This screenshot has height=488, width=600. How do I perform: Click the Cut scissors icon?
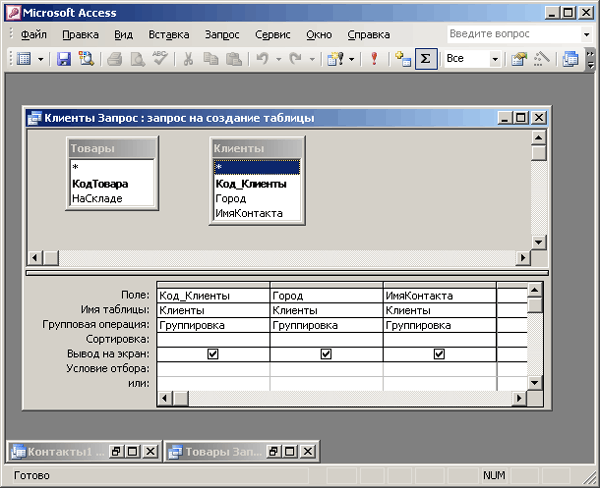[188, 59]
